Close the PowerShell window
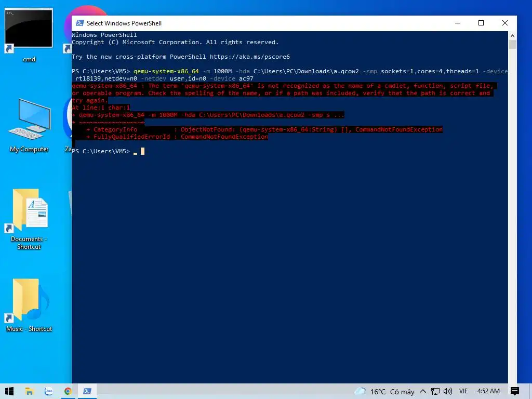Image resolution: width=532 pixels, height=399 pixels. pyautogui.click(x=505, y=23)
